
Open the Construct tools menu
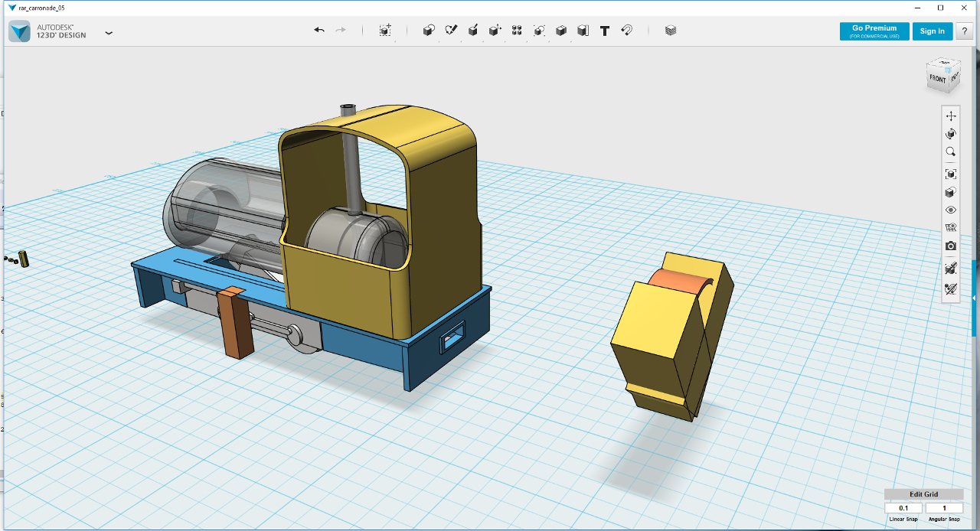tap(473, 31)
